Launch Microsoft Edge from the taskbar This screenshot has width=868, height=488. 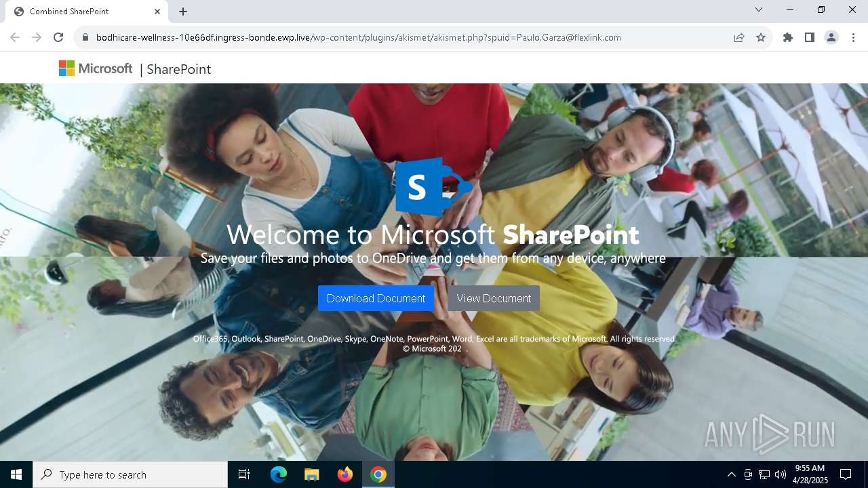click(x=279, y=474)
